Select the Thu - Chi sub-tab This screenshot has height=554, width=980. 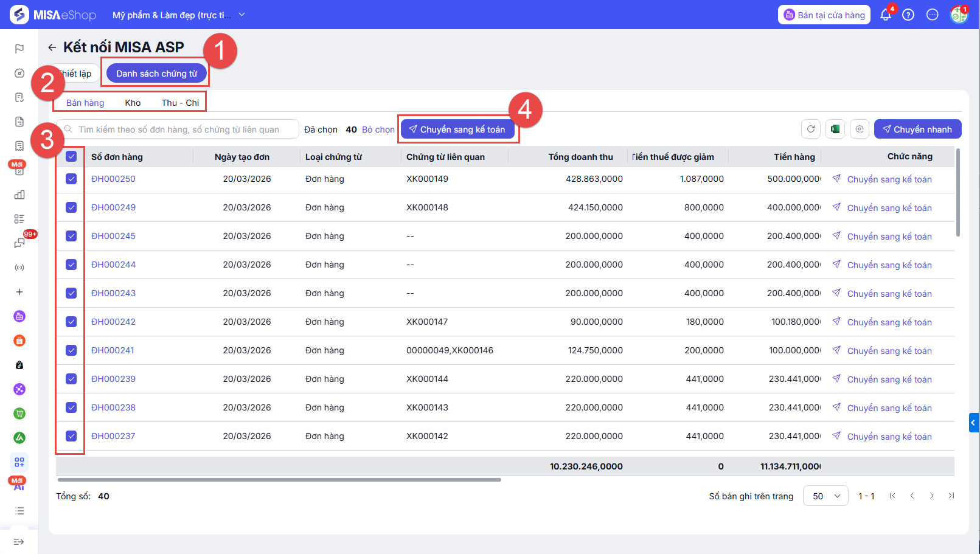[180, 103]
